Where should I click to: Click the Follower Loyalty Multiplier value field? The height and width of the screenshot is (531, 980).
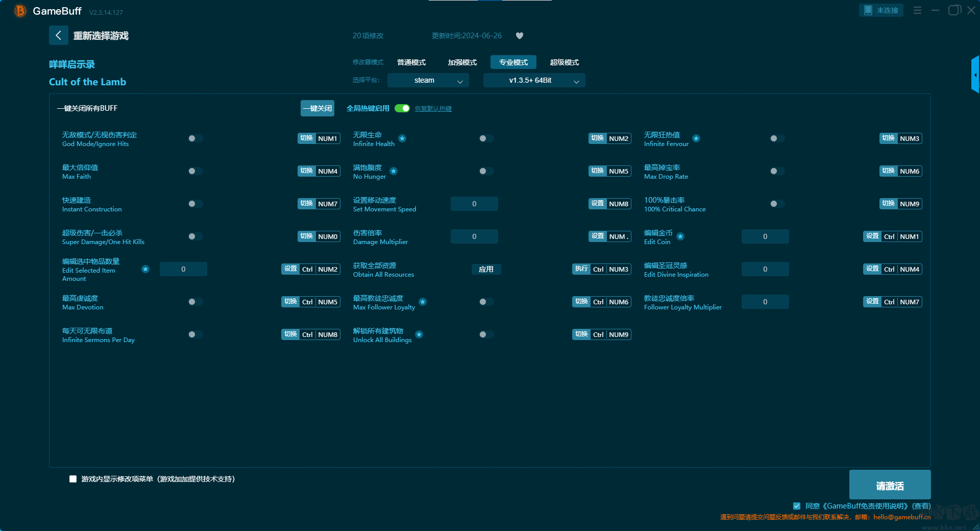click(x=765, y=302)
